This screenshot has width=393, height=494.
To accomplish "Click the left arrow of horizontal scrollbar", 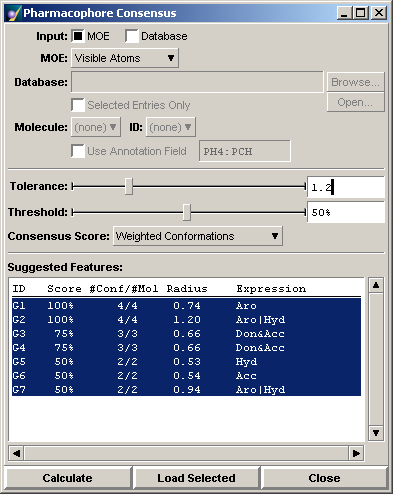I will pyautogui.click(x=16, y=453).
